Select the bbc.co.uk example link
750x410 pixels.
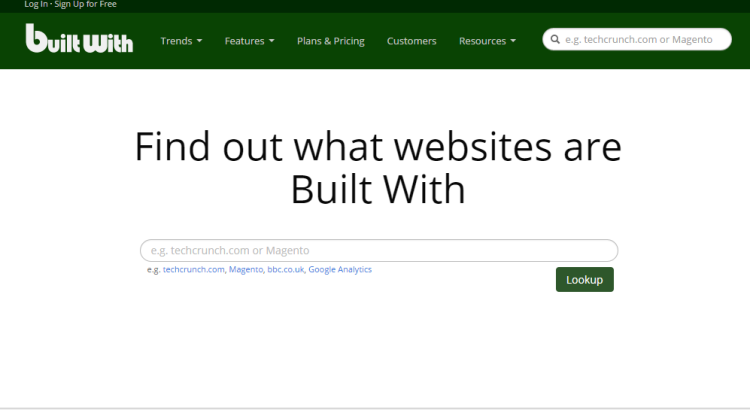(286, 269)
